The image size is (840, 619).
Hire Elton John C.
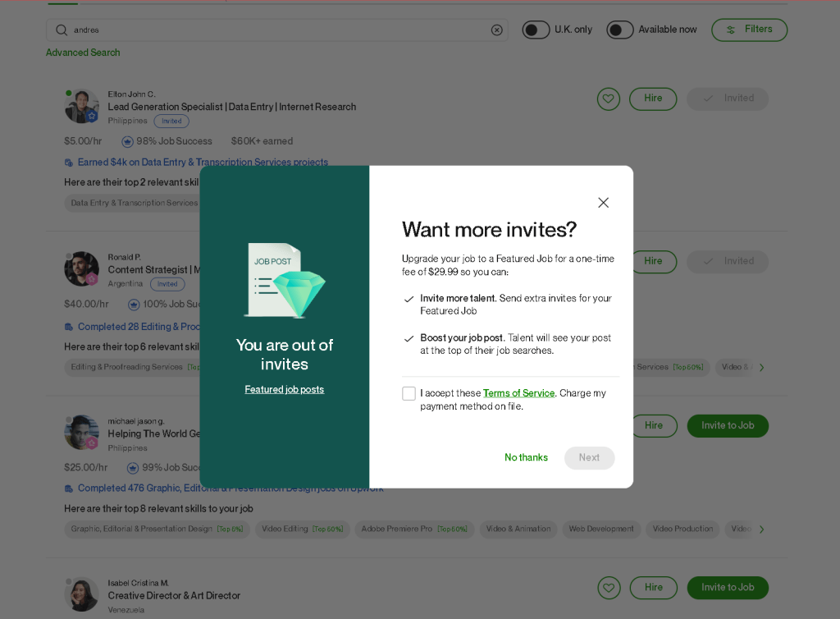pyautogui.click(x=653, y=99)
